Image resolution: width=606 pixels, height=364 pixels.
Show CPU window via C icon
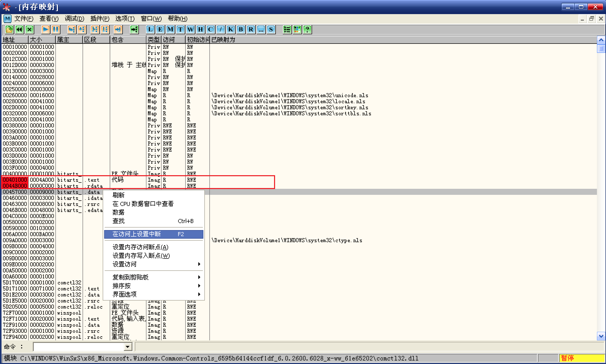click(x=211, y=29)
